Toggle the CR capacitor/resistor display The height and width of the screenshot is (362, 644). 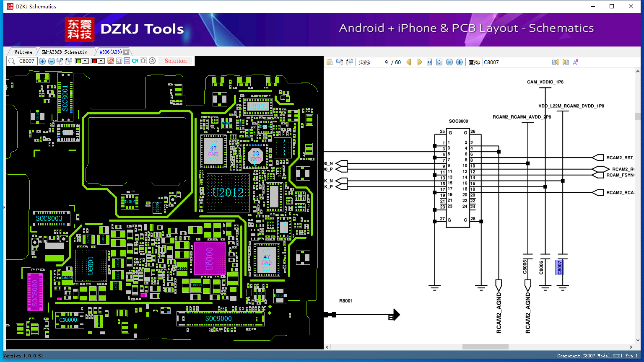(x=135, y=61)
